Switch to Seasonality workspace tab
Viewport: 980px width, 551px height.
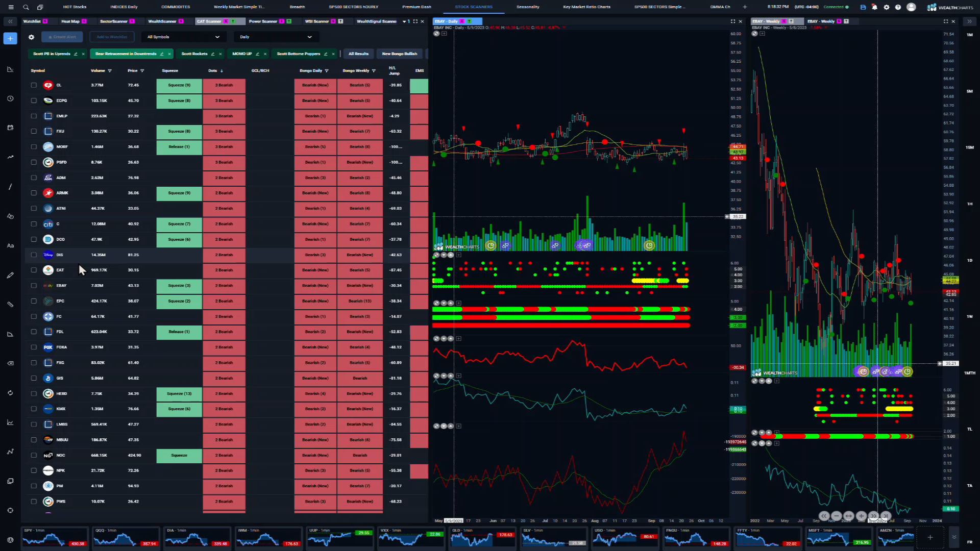(528, 7)
